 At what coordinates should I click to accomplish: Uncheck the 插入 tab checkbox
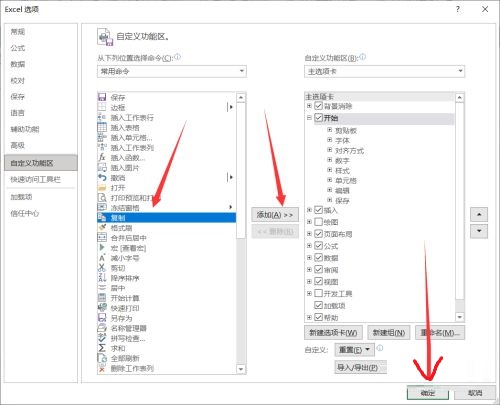click(x=318, y=210)
